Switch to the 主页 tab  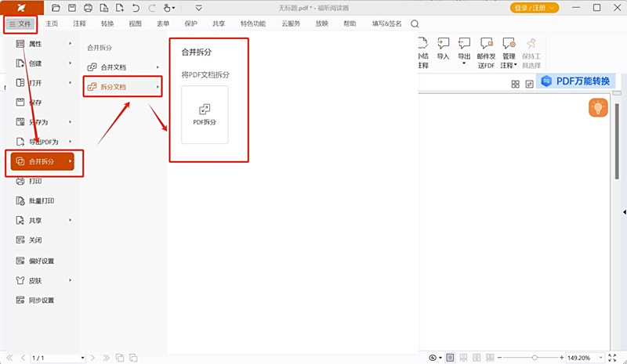click(x=52, y=23)
